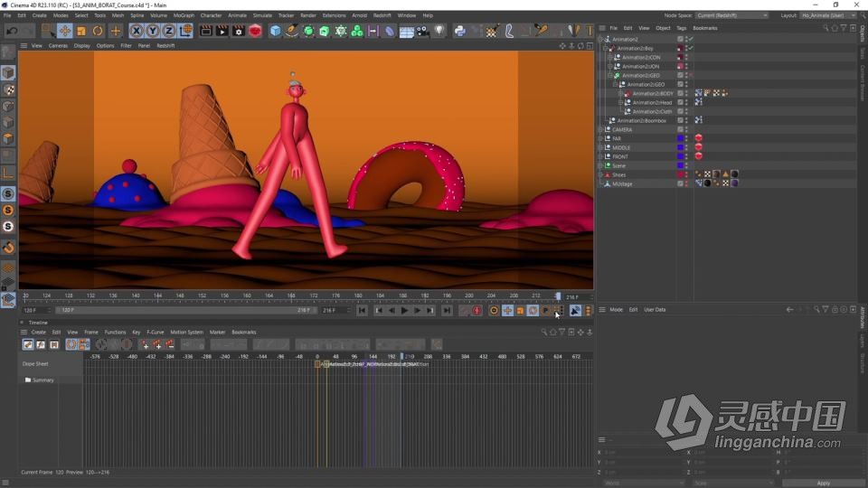The image size is (868, 488).
Task: Toggle layer checkbox for CAMERA row
Action: coord(680,129)
